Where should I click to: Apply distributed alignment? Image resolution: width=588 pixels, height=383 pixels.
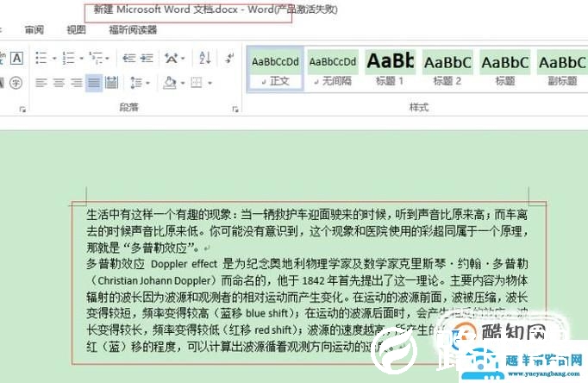(111, 83)
